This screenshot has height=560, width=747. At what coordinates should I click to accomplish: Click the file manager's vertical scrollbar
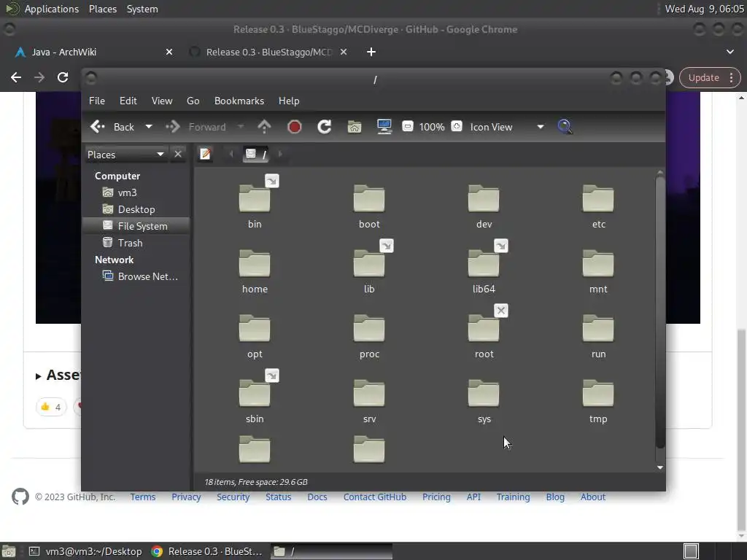(659, 312)
